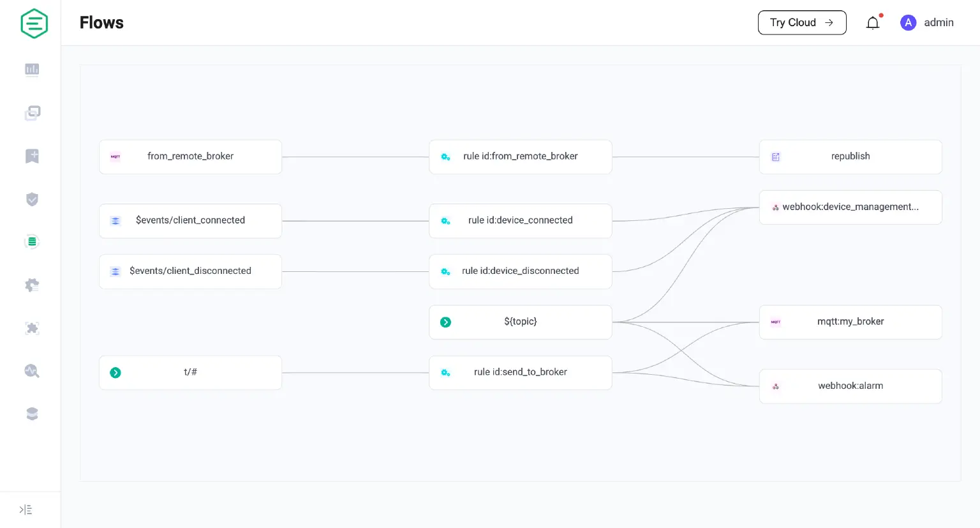Click the MQTT icon on from_remote_broker node
The width and height of the screenshot is (980, 528).
point(115,156)
